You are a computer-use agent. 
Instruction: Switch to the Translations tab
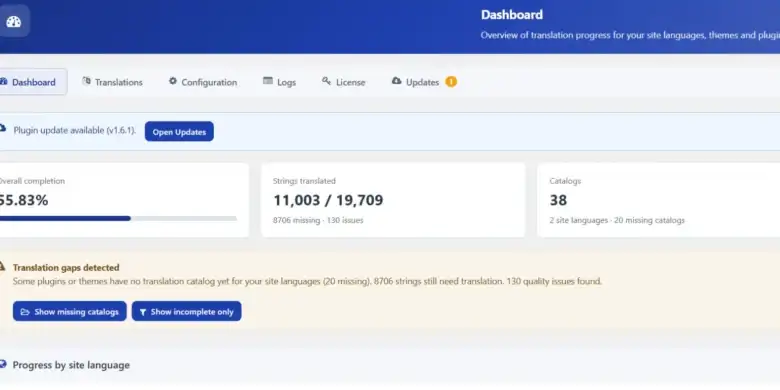tap(112, 82)
